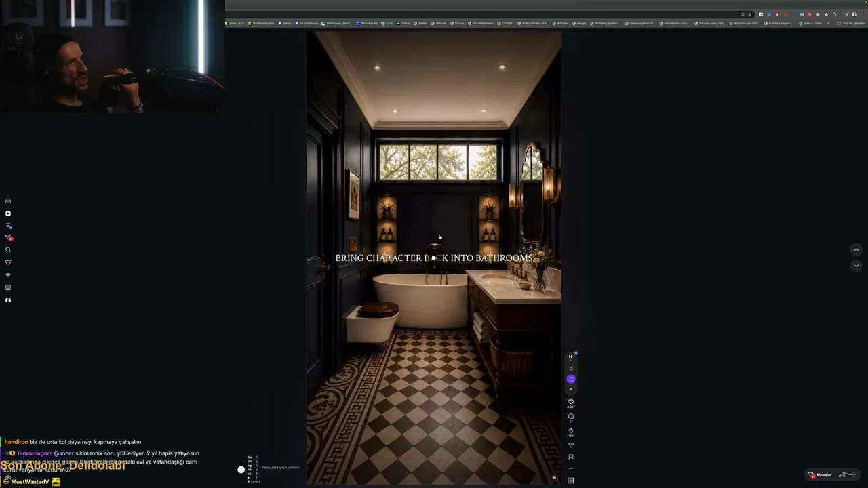Screen dimensions: 868x488
Task: Go to previous reel with up arrow
Action: pyautogui.click(x=856, y=249)
